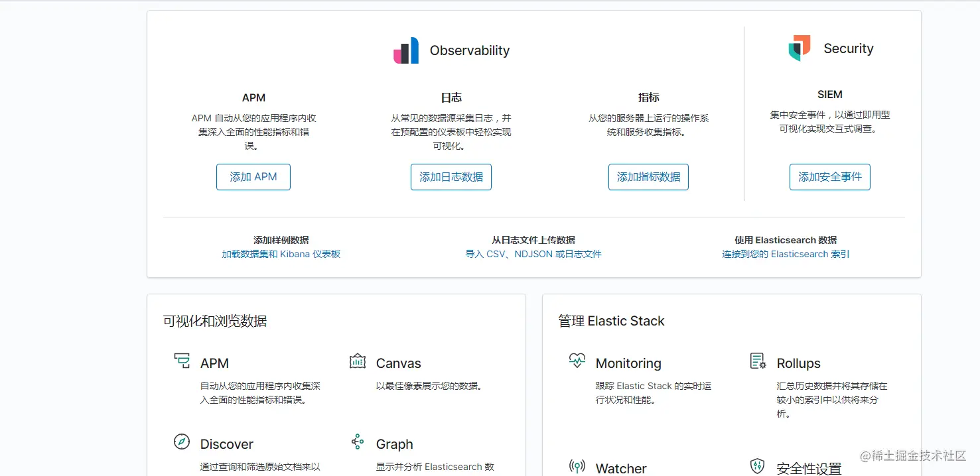Click the SIEM heading
This screenshot has height=476, width=980.
(830, 94)
